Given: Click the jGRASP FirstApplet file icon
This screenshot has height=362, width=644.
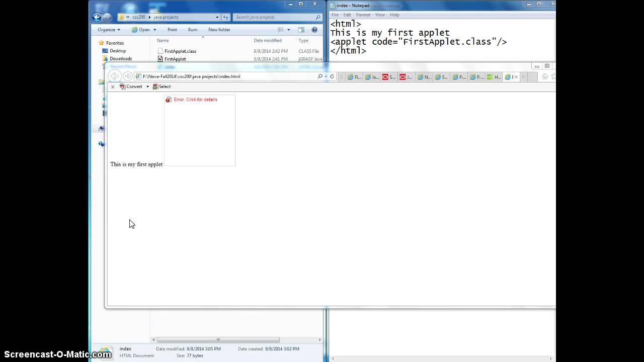Looking at the screenshot, I should point(160,59).
